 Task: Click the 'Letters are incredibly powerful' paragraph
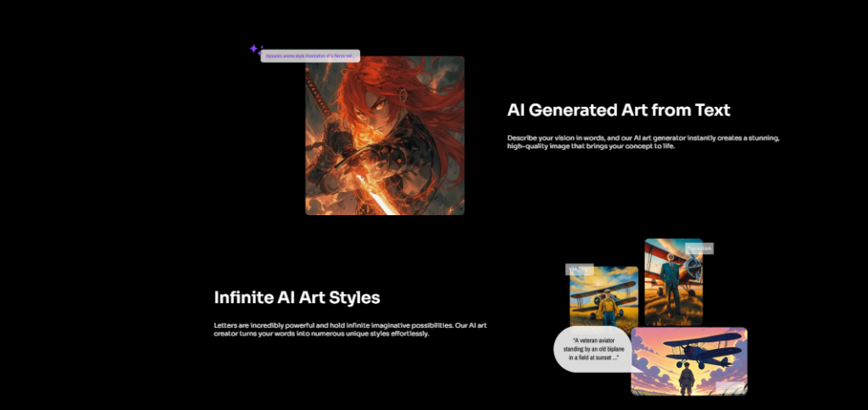click(350, 330)
